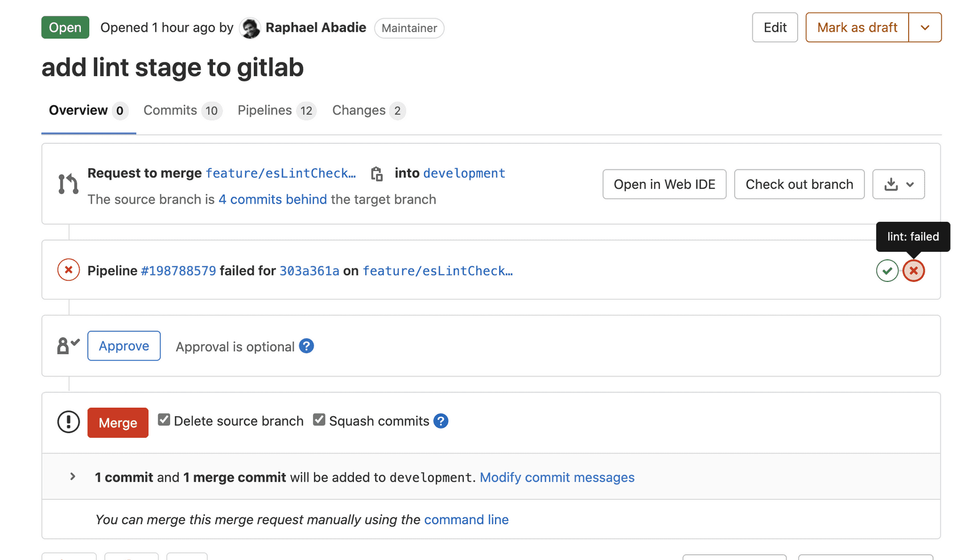Click the approval user-check icon

67,345
